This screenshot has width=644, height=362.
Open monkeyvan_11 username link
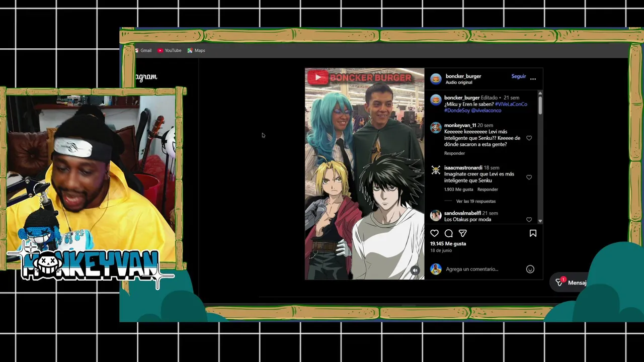pyautogui.click(x=460, y=125)
